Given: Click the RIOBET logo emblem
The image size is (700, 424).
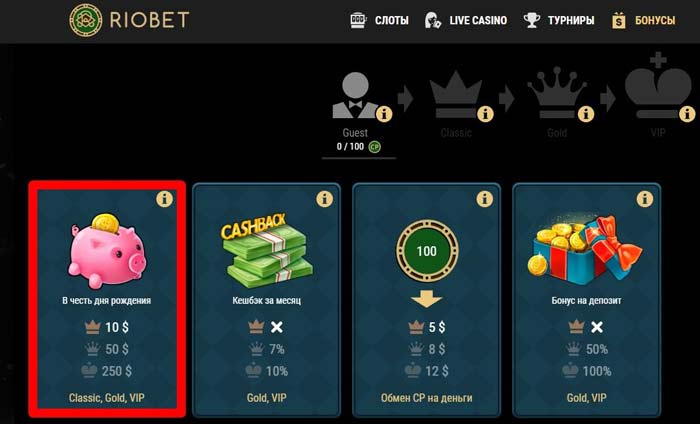Looking at the screenshot, I should [85, 20].
